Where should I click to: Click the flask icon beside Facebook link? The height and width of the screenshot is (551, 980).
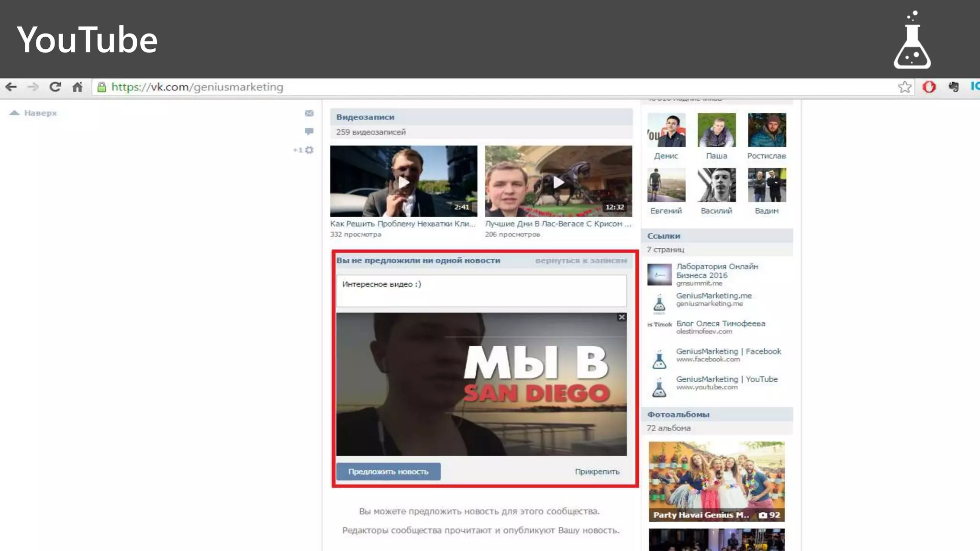[659, 359]
